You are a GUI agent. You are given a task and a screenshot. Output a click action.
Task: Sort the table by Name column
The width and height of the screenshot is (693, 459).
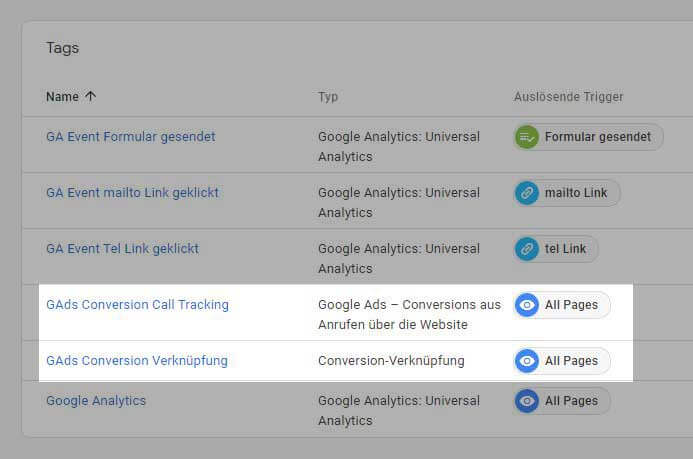(x=62, y=97)
